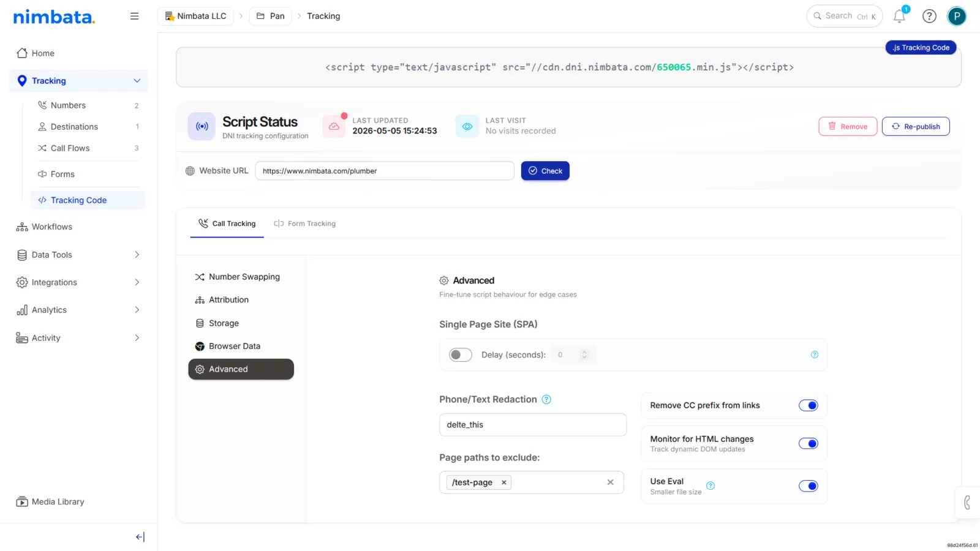Screen dimensions: 980x551
Task: Toggle the Single Page Site switch
Action: (x=461, y=354)
